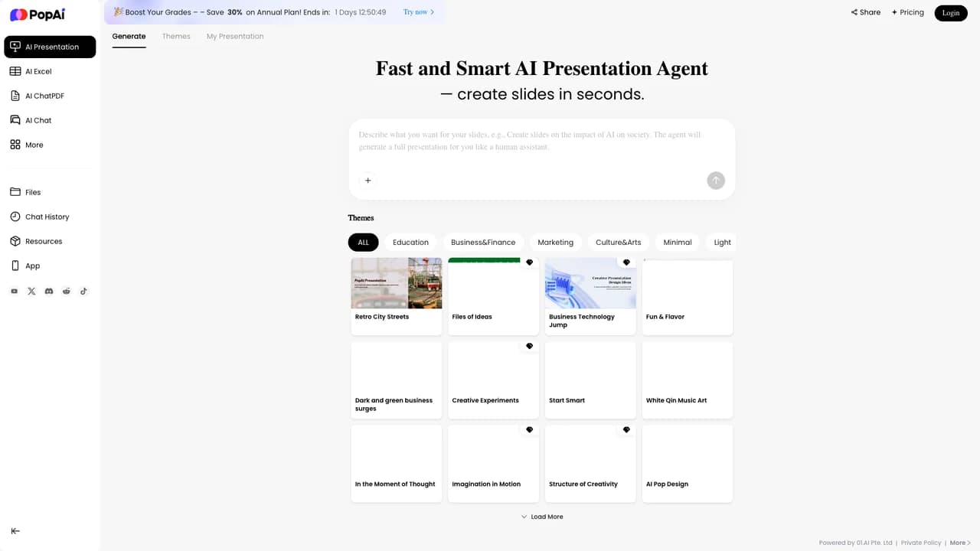
Task: Open Chat History in sidebar
Action: (50, 217)
